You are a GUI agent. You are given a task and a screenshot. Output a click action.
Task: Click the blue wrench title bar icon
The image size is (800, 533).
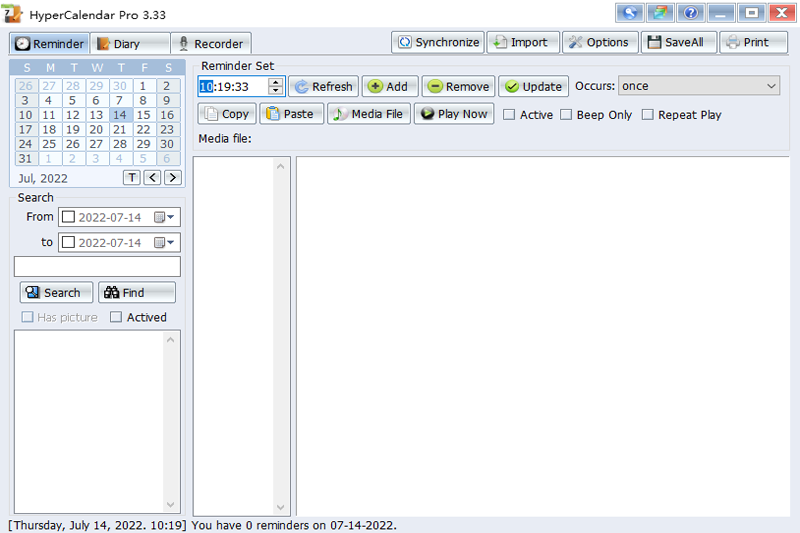(x=630, y=13)
